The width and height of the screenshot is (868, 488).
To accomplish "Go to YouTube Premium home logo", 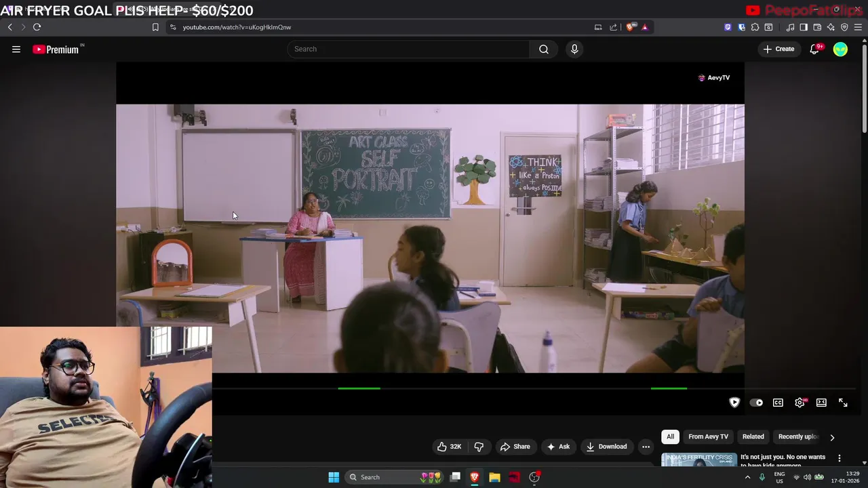I will click(58, 49).
